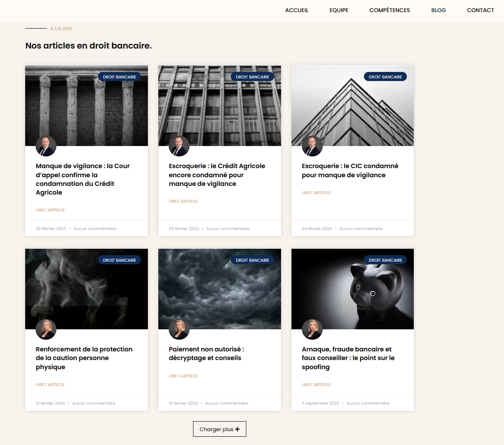Click LIRE L'ARTICLE under Cour d'appel article

[x=50, y=210]
